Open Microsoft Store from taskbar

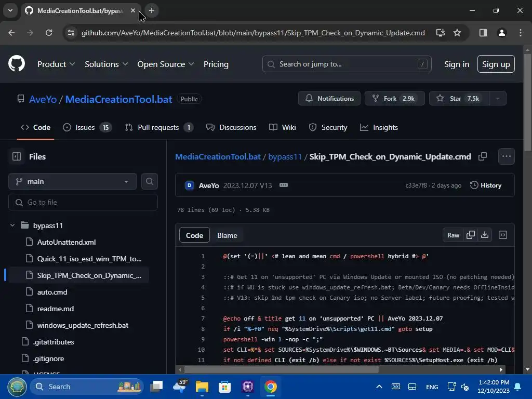[x=224, y=387]
